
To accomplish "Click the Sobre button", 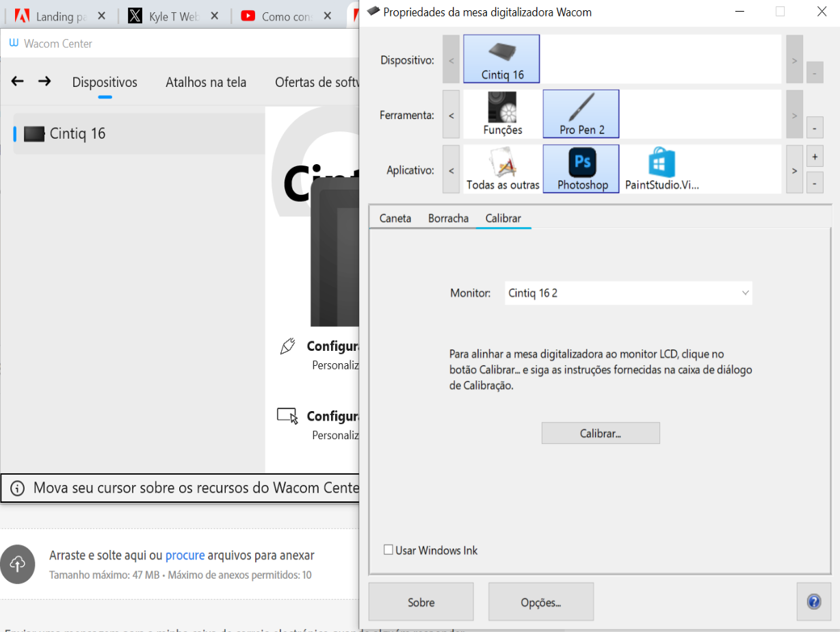I will (x=421, y=602).
